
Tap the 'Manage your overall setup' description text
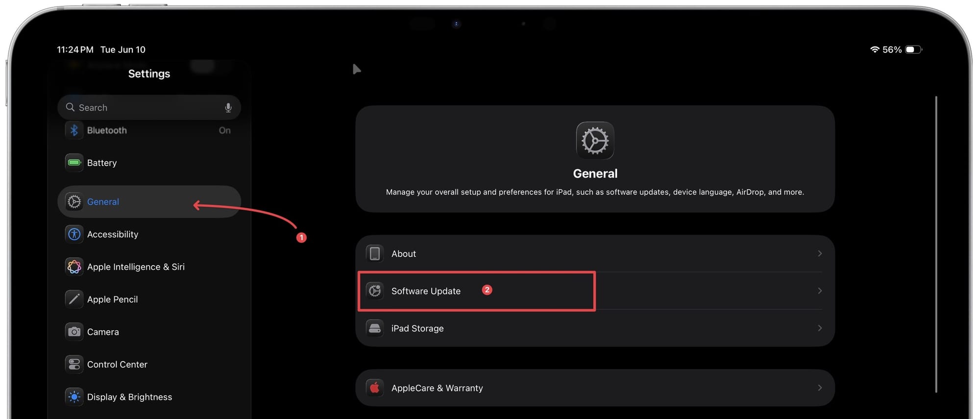point(595,192)
